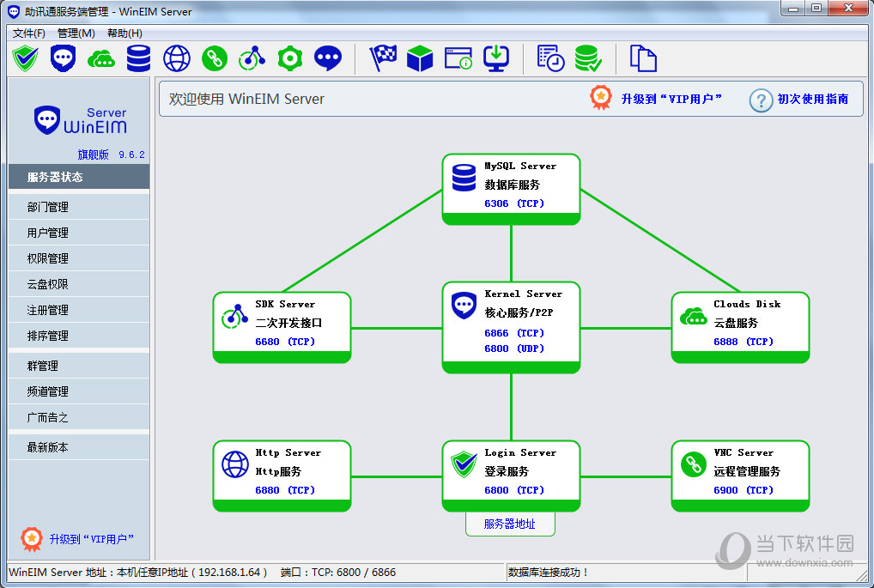Go to 用户管理 section
Viewport: 874px width, 588px height.
pos(79,233)
